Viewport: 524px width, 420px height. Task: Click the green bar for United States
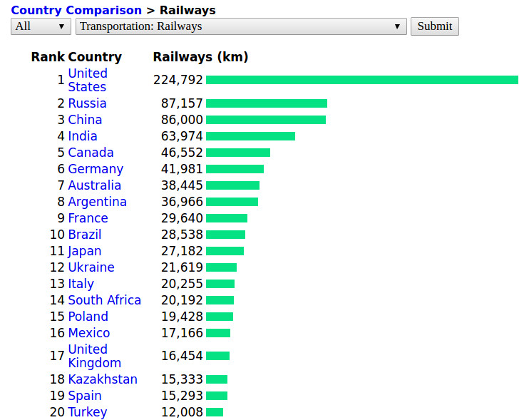[362, 80]
